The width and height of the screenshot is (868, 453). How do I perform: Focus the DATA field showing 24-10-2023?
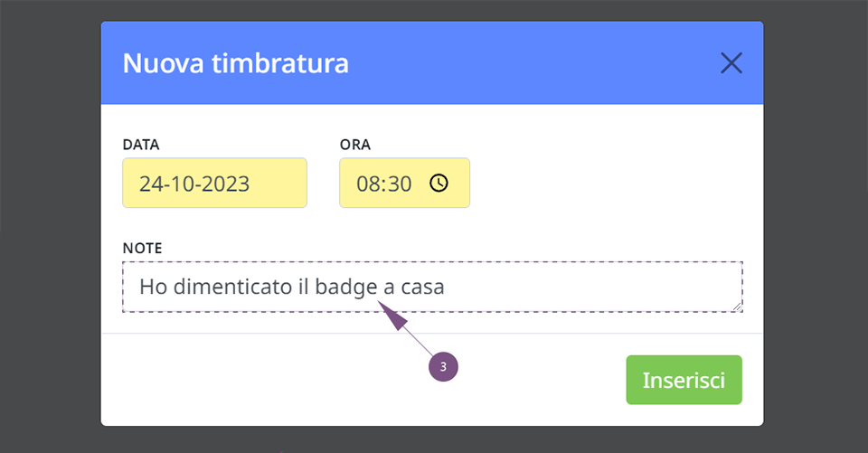(x=215, y=183)
